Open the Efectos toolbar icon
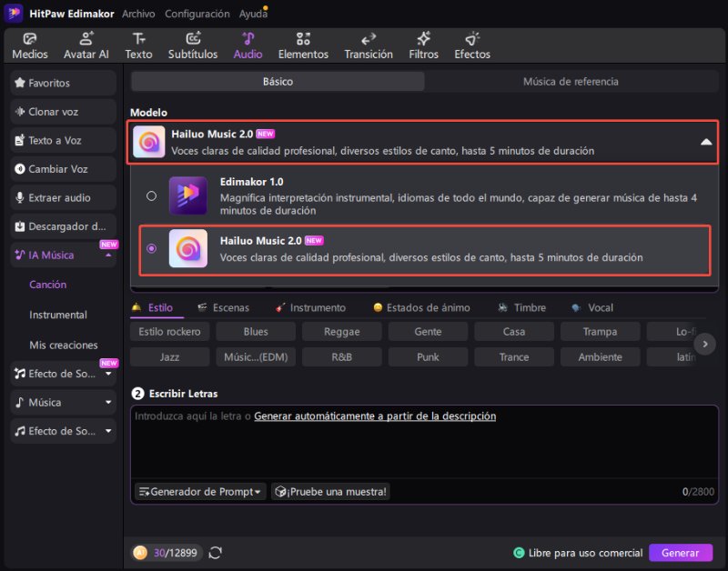728x571 pixels. pyautogui.click(x=471, y=45)
